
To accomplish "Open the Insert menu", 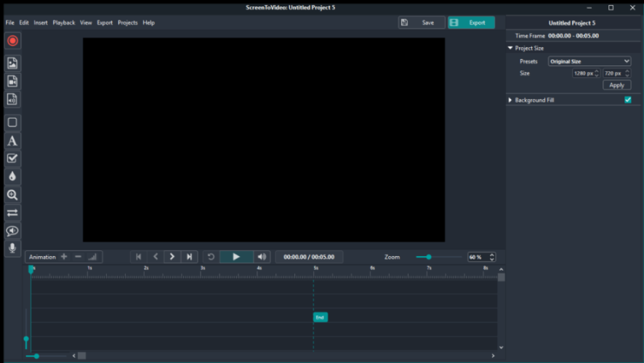I will tap(41, 23).
